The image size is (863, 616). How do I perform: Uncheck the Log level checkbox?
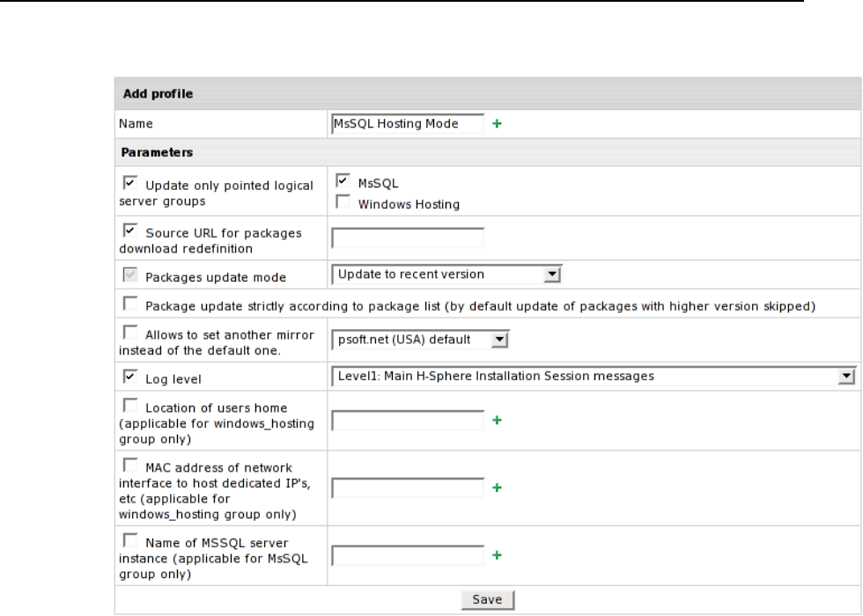click(130, 378)
